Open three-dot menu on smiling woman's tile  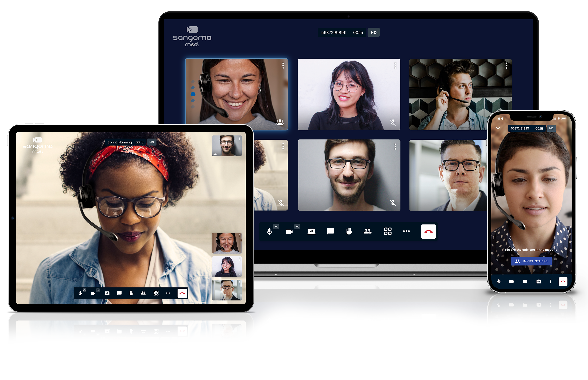(283, 66)
